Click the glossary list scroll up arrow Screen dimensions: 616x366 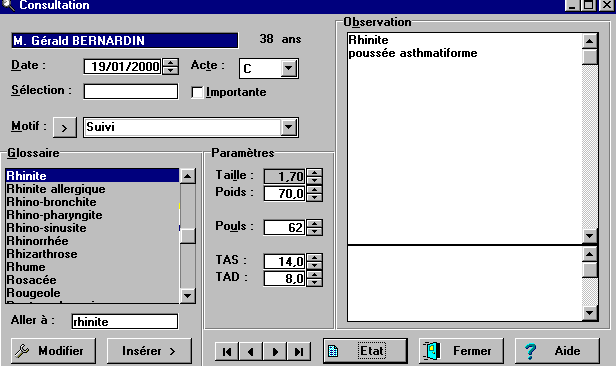(x=187, y=176)
